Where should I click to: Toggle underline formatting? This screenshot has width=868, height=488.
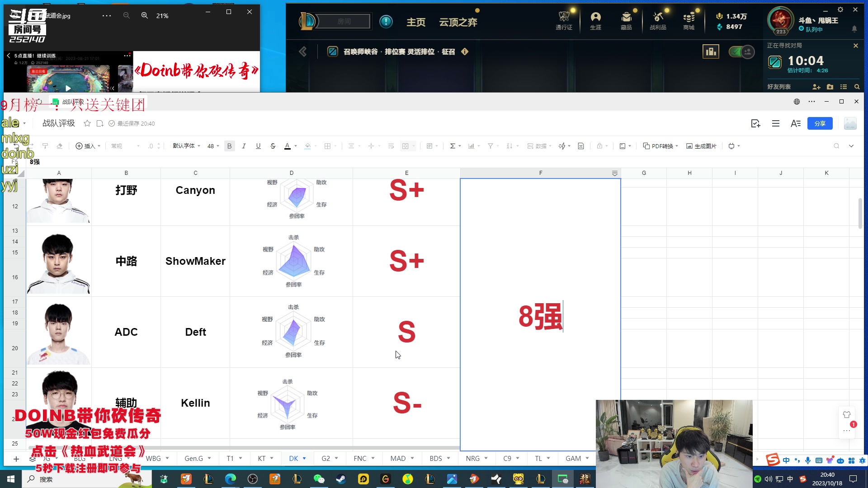258,146
